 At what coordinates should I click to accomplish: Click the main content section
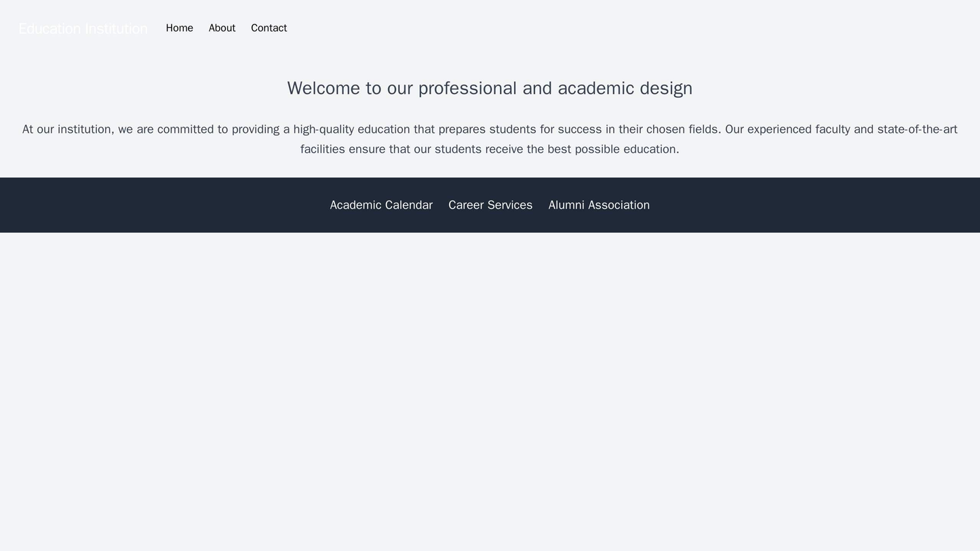point(490,108)
